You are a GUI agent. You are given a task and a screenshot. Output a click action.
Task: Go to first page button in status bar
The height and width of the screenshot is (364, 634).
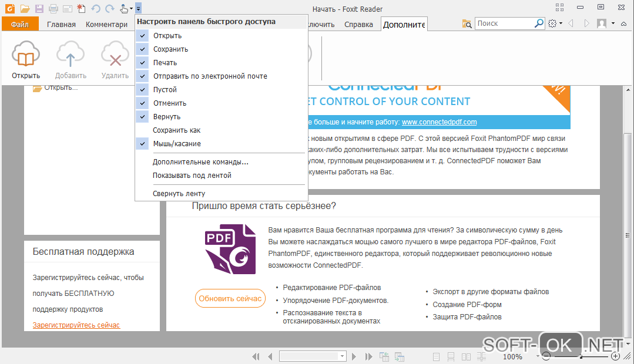coord(256,356)
